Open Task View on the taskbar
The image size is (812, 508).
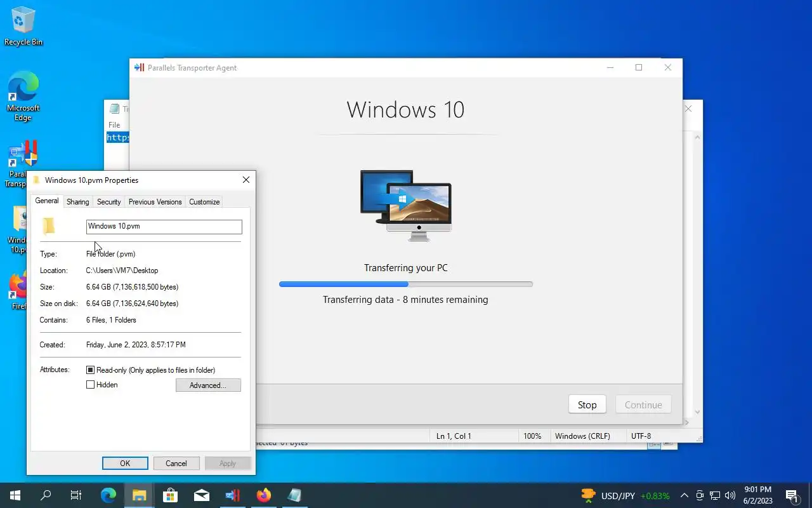pyautogui.click(x=76, y=495)
